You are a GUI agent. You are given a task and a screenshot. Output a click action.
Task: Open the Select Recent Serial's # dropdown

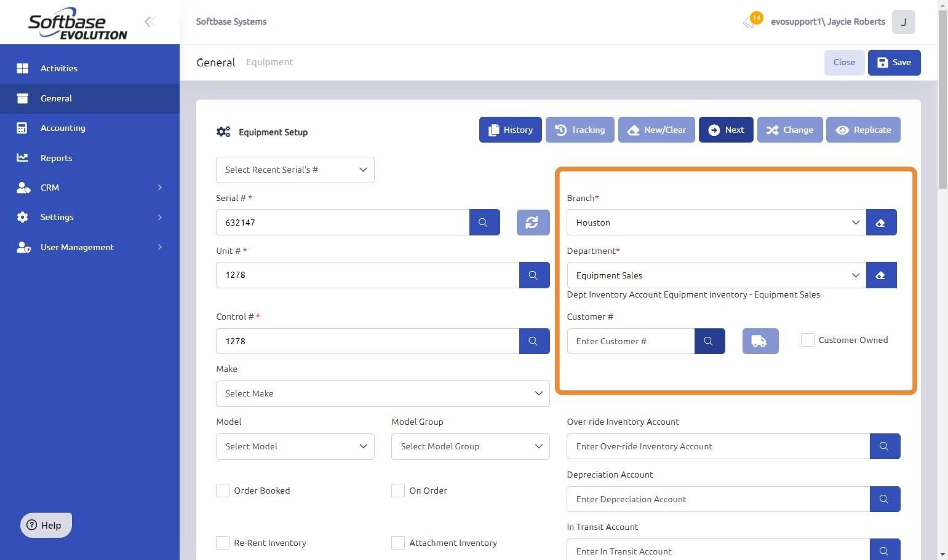point(295,170)
